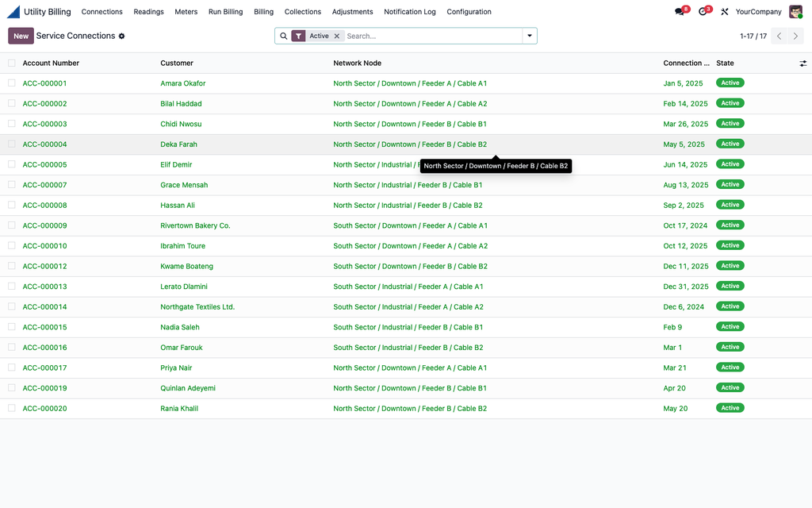812x508 pixels.
Task: Click customer Kwame Boateng
Action: pos(186,267)
